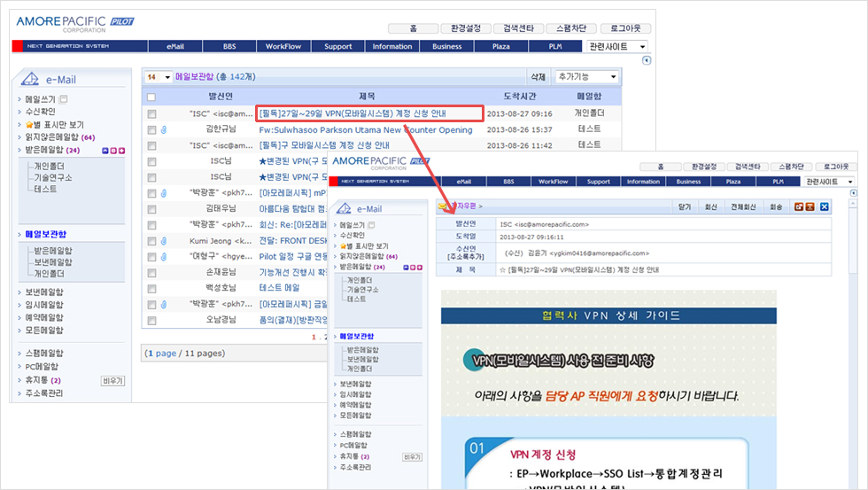Click the attachment clip on the Kumi Jeong mail row

(164, 241)
